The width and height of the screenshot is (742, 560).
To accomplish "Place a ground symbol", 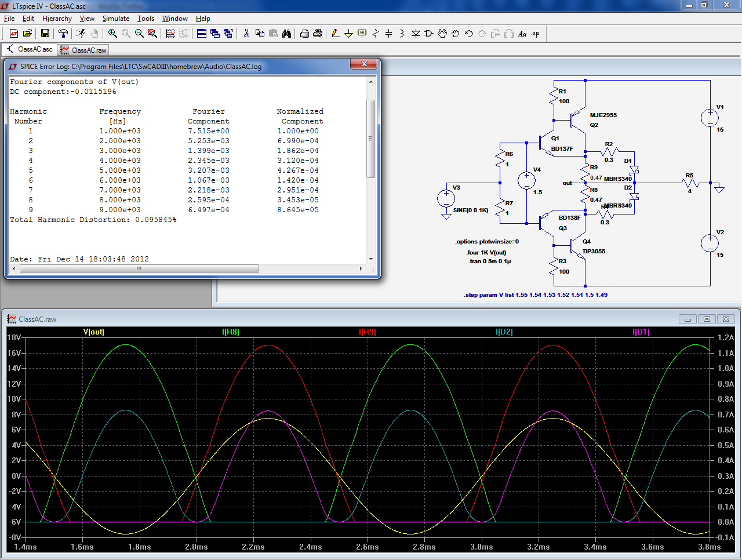I will [x=349, y=34].
